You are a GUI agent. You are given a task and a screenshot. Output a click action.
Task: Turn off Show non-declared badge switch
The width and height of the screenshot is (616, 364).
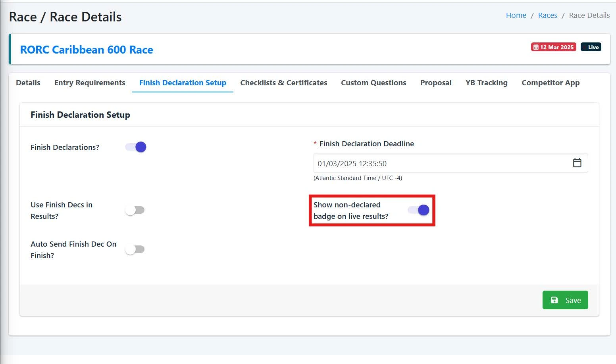coord(419,210)
